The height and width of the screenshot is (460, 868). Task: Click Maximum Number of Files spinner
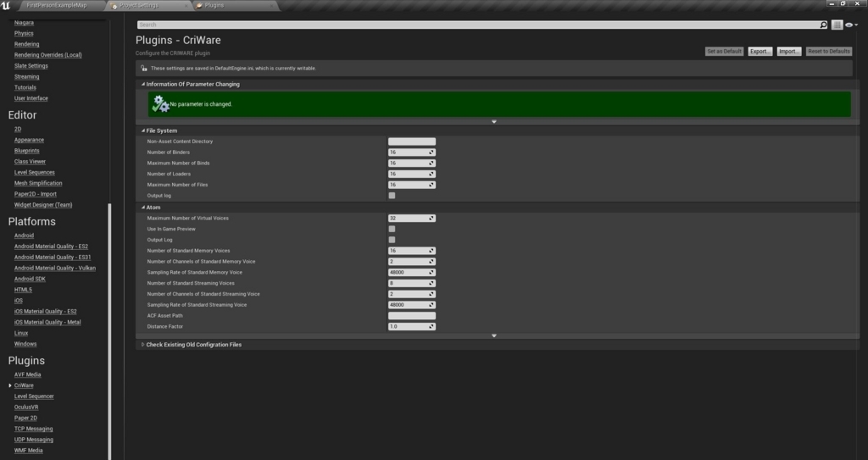(412, 185)
